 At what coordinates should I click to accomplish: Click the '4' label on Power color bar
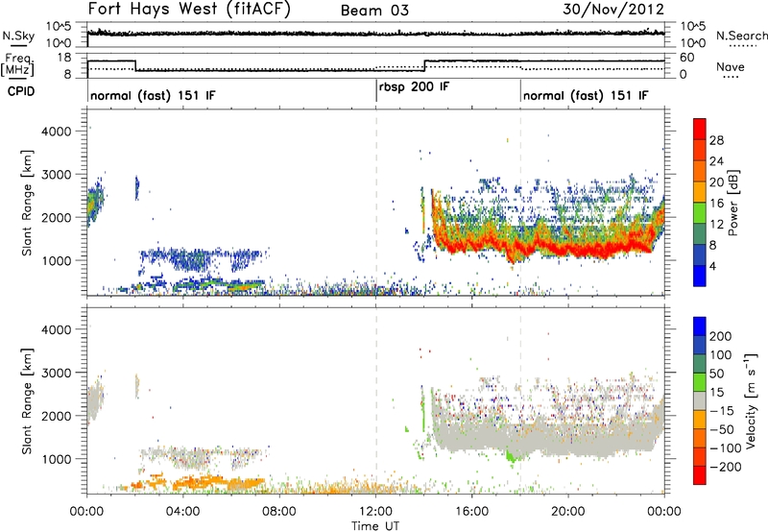coord(712,266)
